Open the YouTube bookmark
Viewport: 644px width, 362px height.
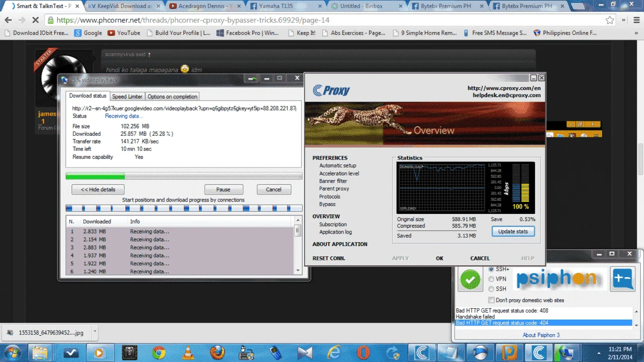[124, 33]
